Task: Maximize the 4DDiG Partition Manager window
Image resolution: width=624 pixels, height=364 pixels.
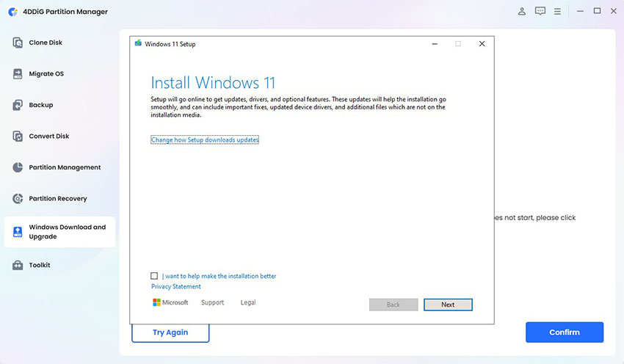Action: pyautogui.click(x=597, y=11)
